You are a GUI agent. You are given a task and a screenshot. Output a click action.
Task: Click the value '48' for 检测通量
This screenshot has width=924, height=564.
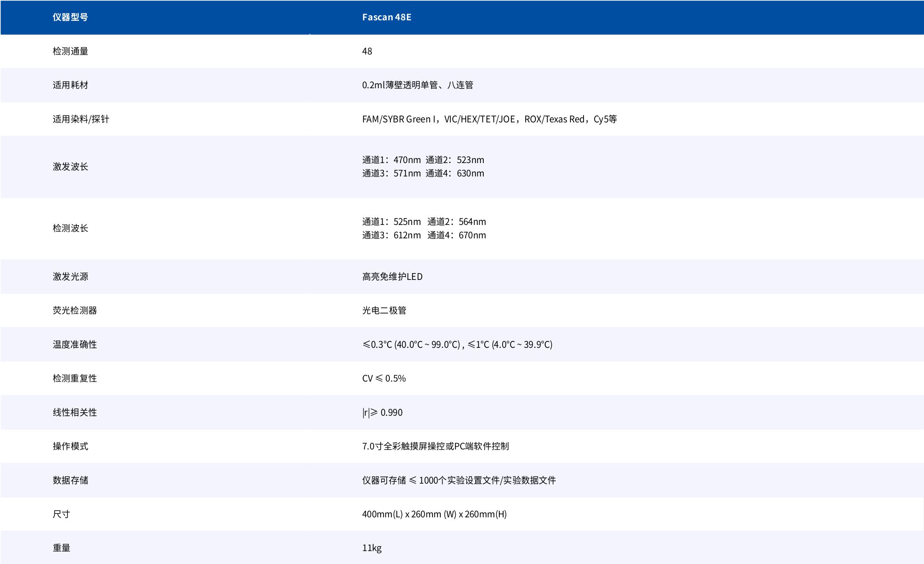367,51
